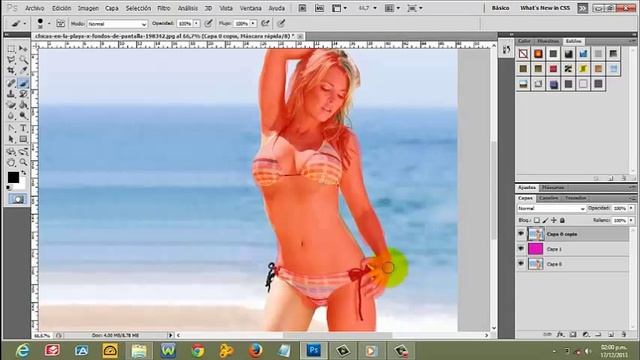This screenshot has width=640, height=360.
Task: Select the highlighted Brush tool
Action: (x=23, y=83)
